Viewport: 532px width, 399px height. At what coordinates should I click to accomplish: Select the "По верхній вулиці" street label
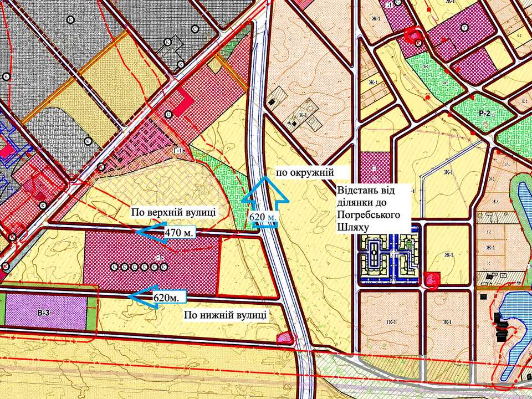[x=173, y=212]
